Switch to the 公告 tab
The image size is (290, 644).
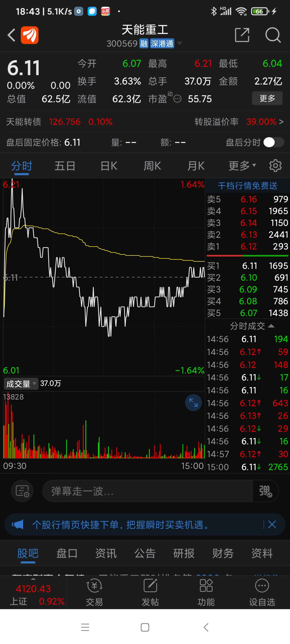click(x=145, y=554)
